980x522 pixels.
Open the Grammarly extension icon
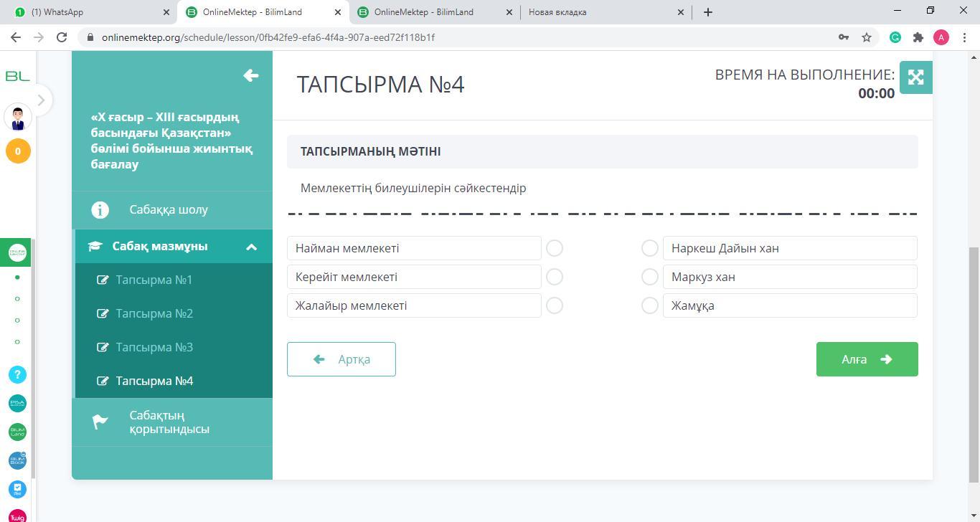pos(895,37)
